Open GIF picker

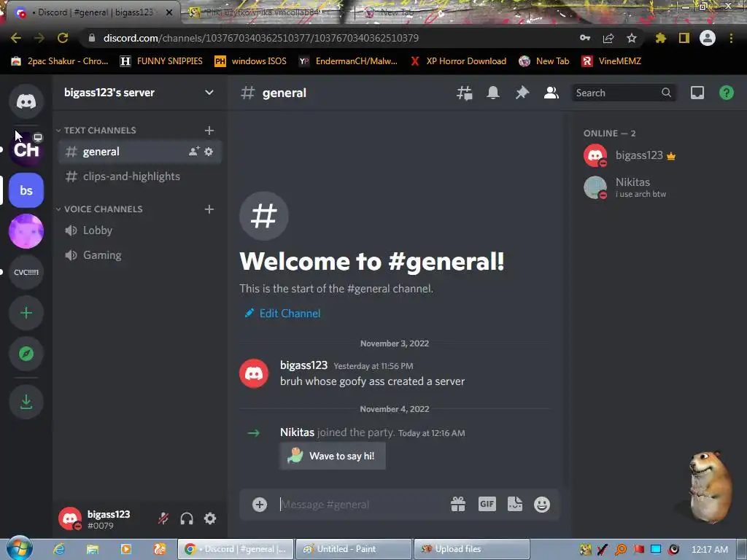pos(487,505)
